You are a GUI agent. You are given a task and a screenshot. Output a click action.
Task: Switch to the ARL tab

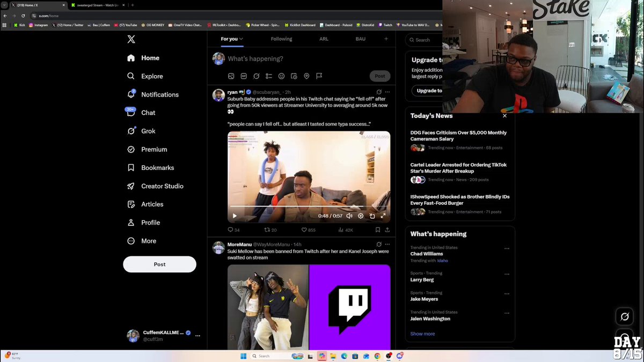tap(324, 39)
